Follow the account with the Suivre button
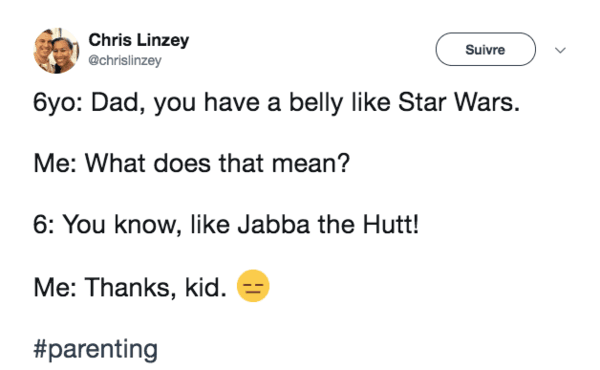600x370 pixels. [485, 49]
